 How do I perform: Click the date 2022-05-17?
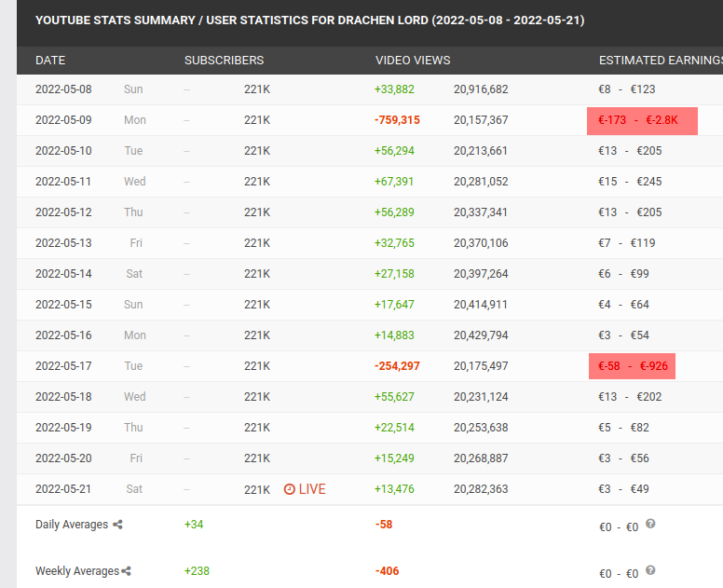(63, 365)
